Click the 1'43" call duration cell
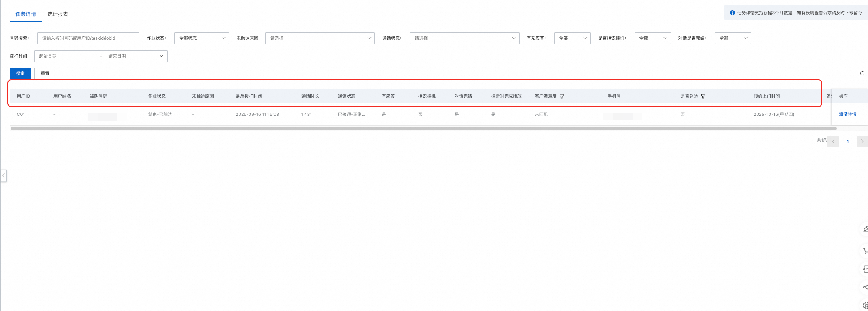 306,115
